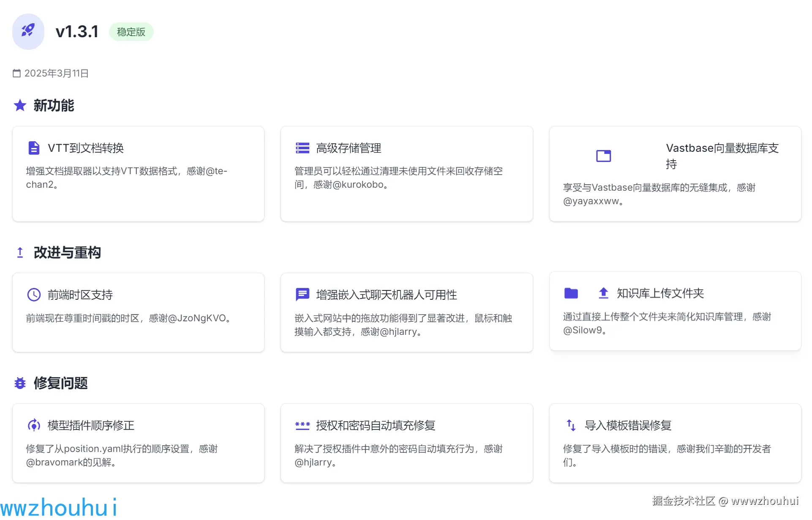This screenshot has height=520, width=812.
Task: Click the folder icon in 知识库上传文件夹 card
Action: tap(571, 293)
